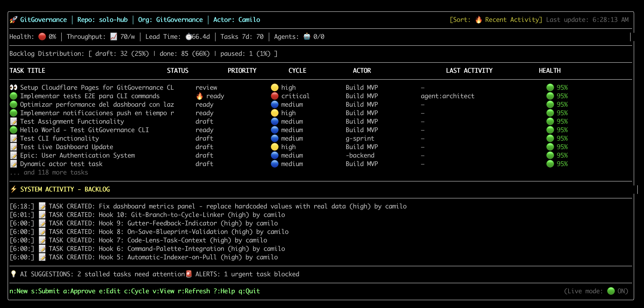The height and width of the screenshot is (308, 644).
Task: Toggle the Live mode ON indicator
Action: pos(611,291)
